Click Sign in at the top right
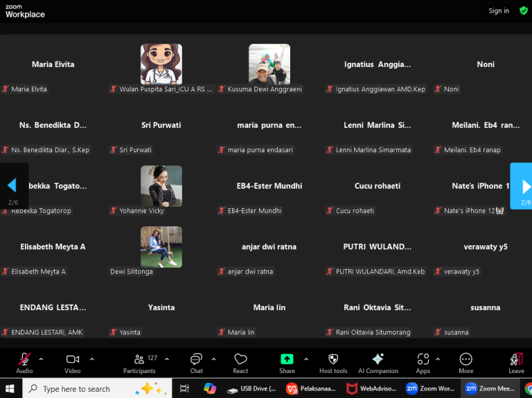 point(499,10)
